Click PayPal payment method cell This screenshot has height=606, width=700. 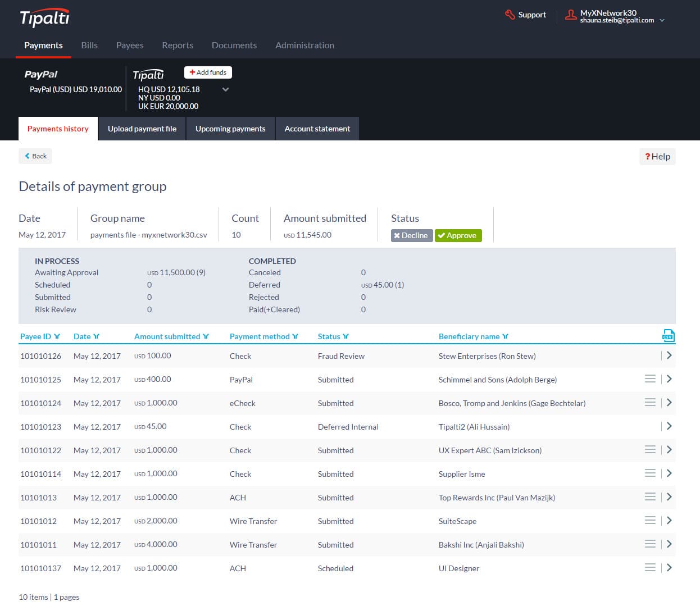241,380
